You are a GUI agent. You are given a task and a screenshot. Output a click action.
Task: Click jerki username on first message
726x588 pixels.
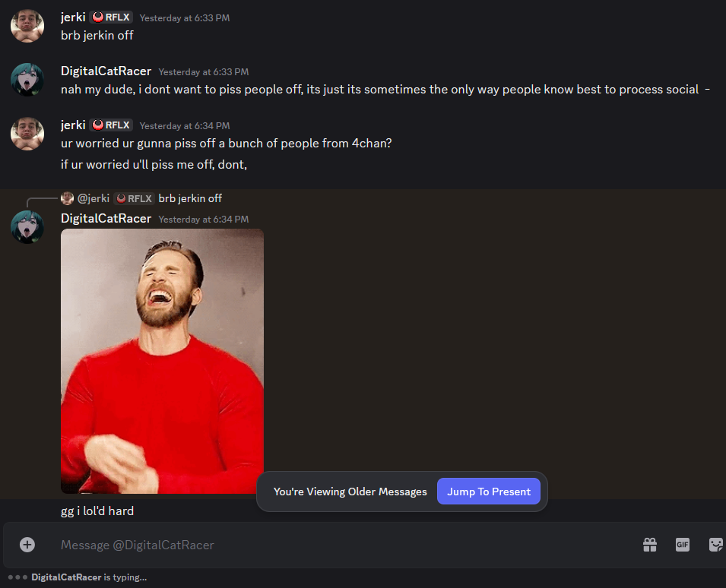(73, 17)
